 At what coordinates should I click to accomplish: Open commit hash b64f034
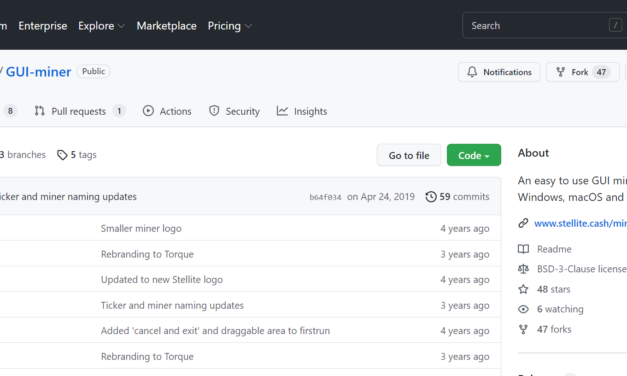pyautogui.click(x=325, y=197)
